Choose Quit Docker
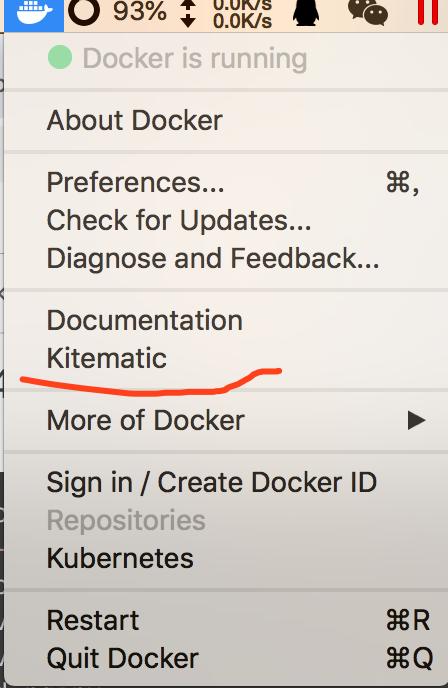This screenshot has width=448, height=688. coord(226,659)
